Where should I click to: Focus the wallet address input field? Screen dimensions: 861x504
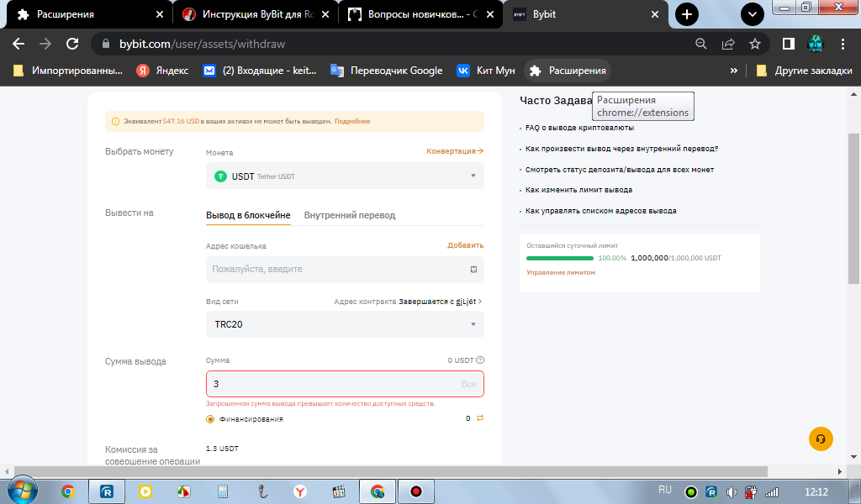[x=345, y=270]
